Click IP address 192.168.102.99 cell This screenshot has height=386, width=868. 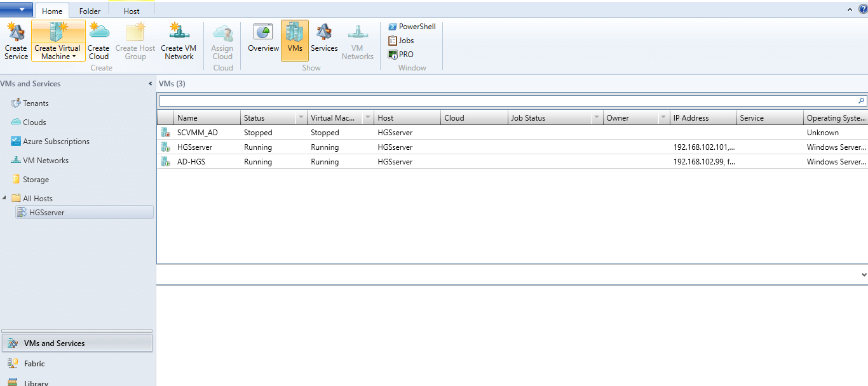click(703, 162)
